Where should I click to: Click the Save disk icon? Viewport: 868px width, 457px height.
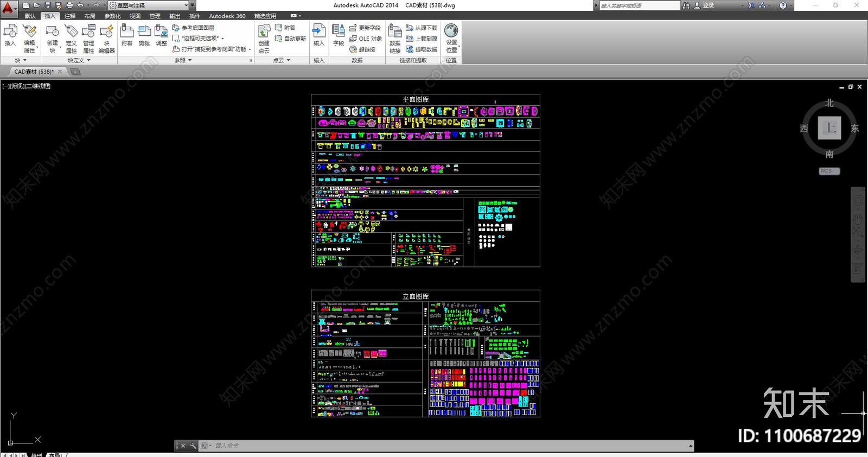click(48, 5)
